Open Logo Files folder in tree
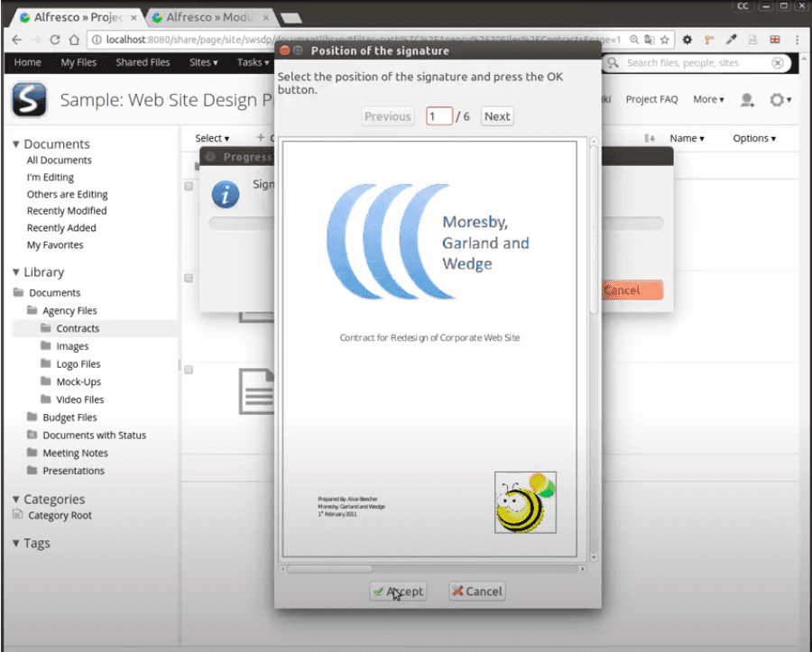812x652 pixels. [78, 363]
